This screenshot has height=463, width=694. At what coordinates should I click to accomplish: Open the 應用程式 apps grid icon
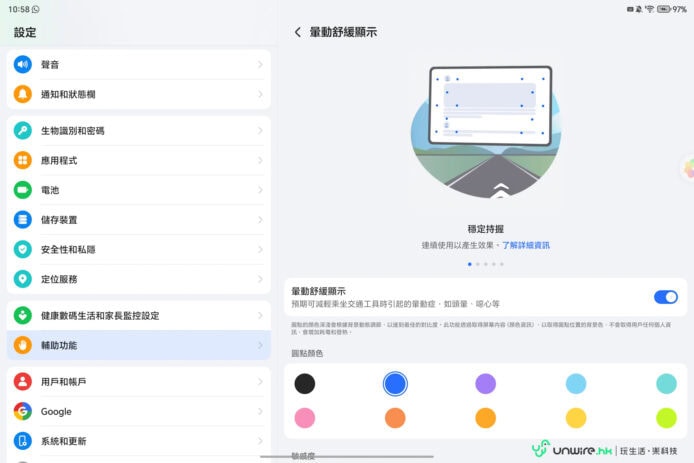[x=23, y=160]
